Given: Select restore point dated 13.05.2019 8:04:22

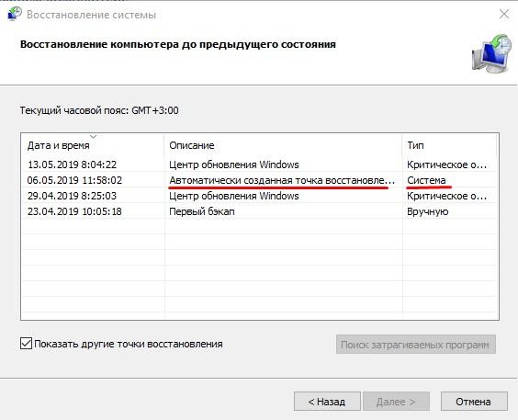Looking at the screenshot, I should (x=260, y=165).
